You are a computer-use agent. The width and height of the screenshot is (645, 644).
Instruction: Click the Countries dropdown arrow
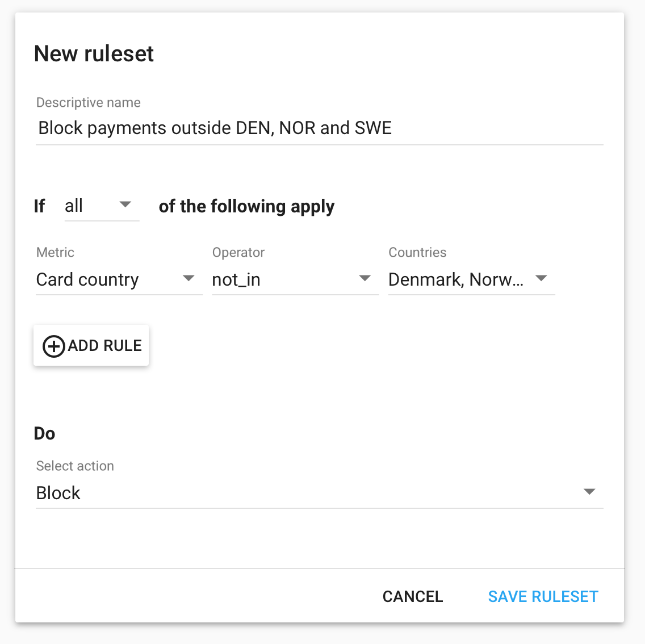tap(541, 278)
